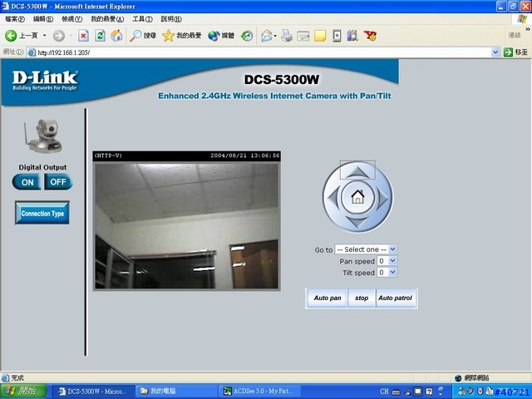This screenshot has width=532, height=399.
Task: Click the live camera video feed
Action: [x=186, y=225]
